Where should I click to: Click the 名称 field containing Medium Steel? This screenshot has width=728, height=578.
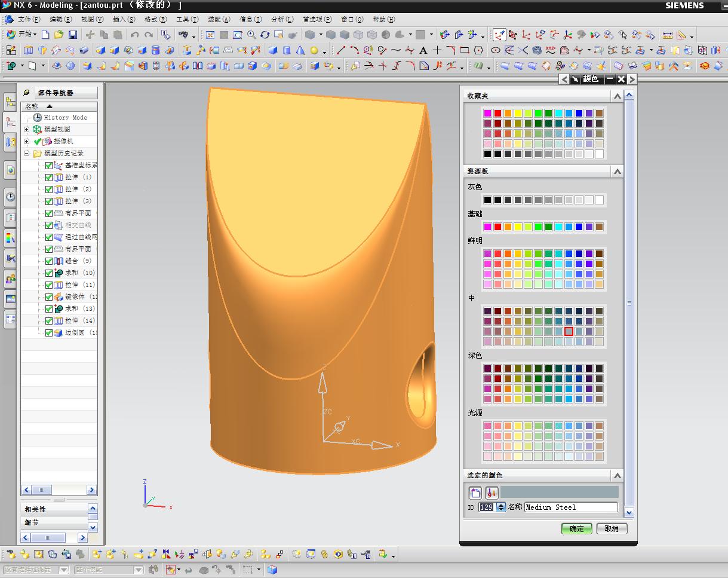pos(570,507)
